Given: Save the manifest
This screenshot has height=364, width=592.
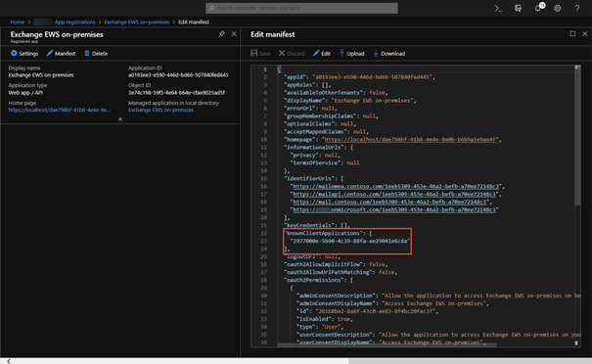Looking at the screenshot, I should tap(260, 53).
